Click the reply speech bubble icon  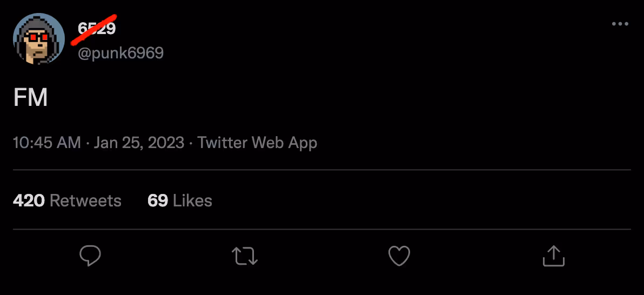(90, 256)
